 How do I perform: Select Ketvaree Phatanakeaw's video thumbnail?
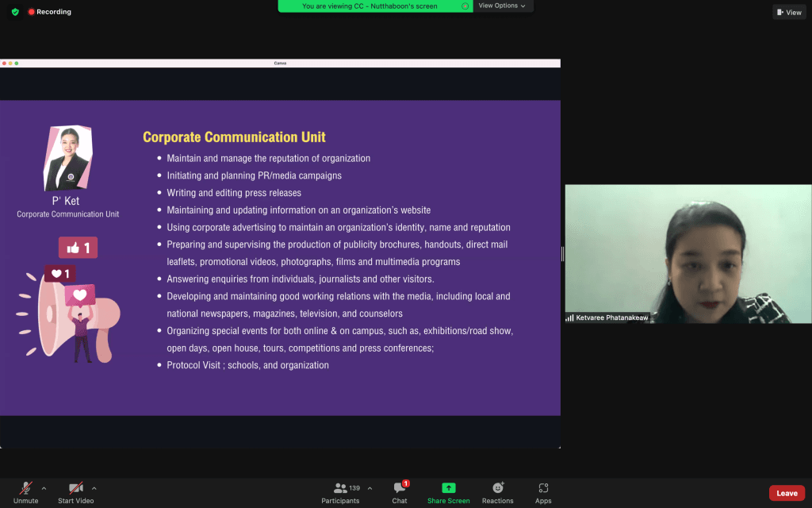click(688, 253)
